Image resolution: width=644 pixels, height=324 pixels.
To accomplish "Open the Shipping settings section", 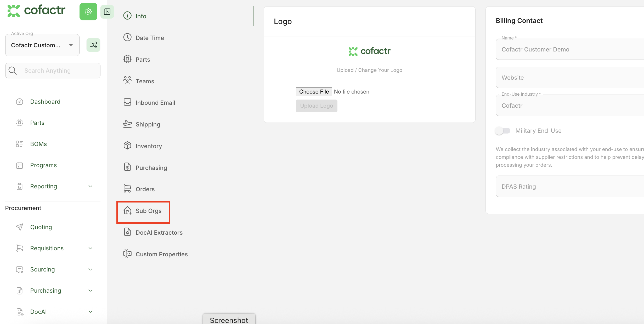I will [x=148, y=124].
